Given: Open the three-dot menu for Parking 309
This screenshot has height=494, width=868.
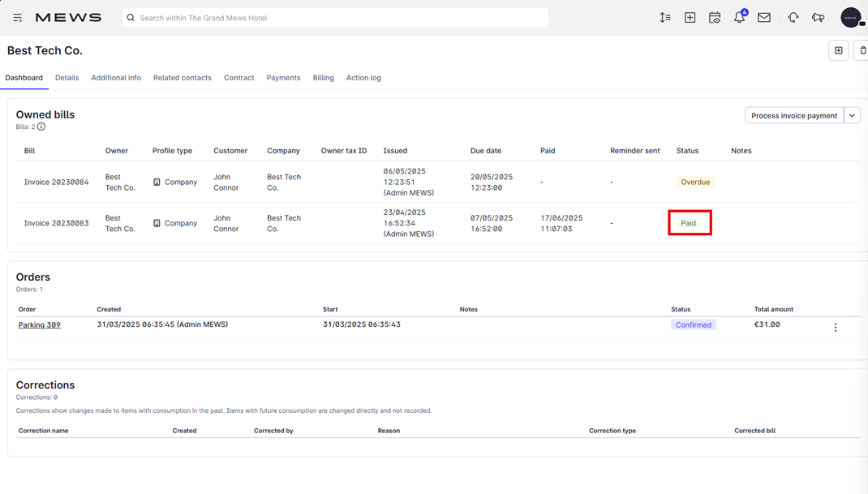Looking at the screenshot, I should point(836,327).
